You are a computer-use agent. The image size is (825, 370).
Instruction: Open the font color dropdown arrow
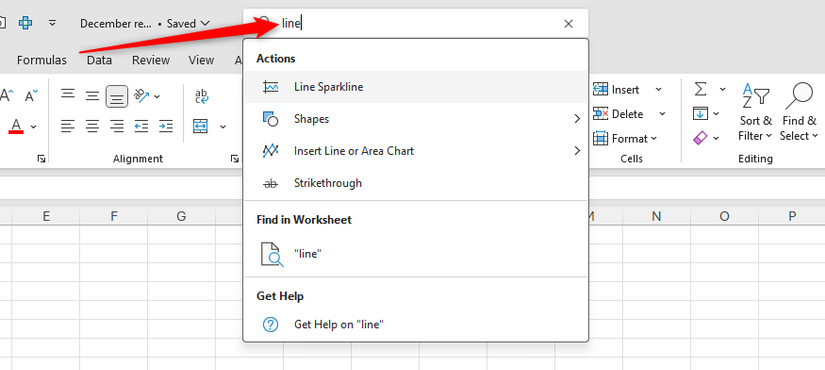[34, 127]
